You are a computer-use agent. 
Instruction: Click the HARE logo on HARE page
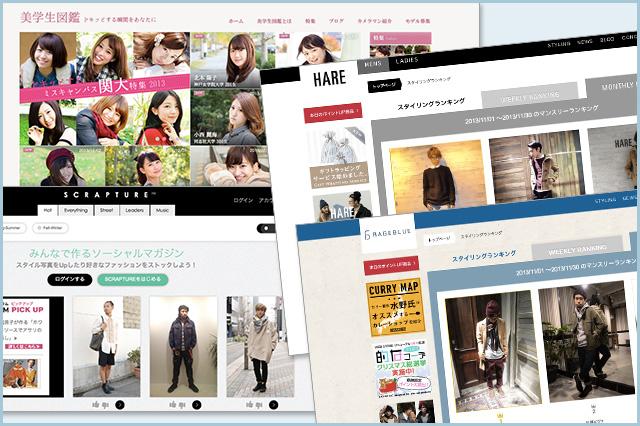(329, 78)
